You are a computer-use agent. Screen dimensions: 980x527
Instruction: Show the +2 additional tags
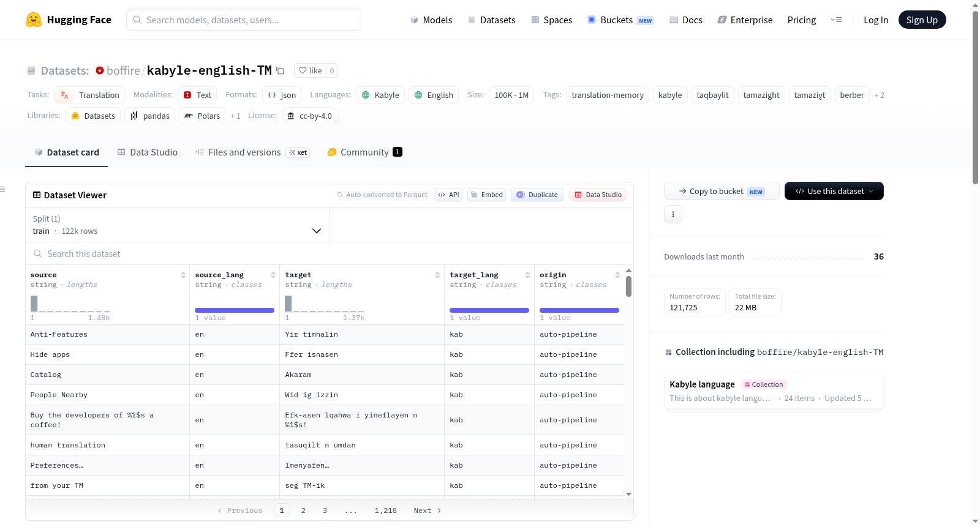point(879,95)
